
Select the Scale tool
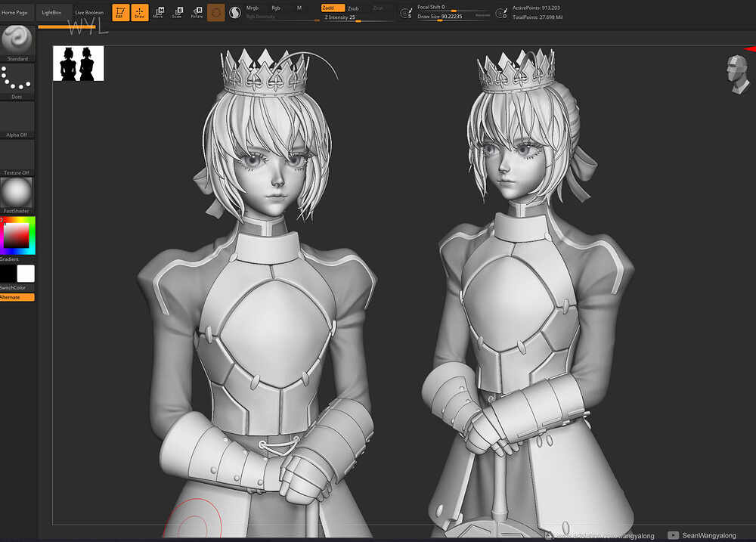(178, 13)
